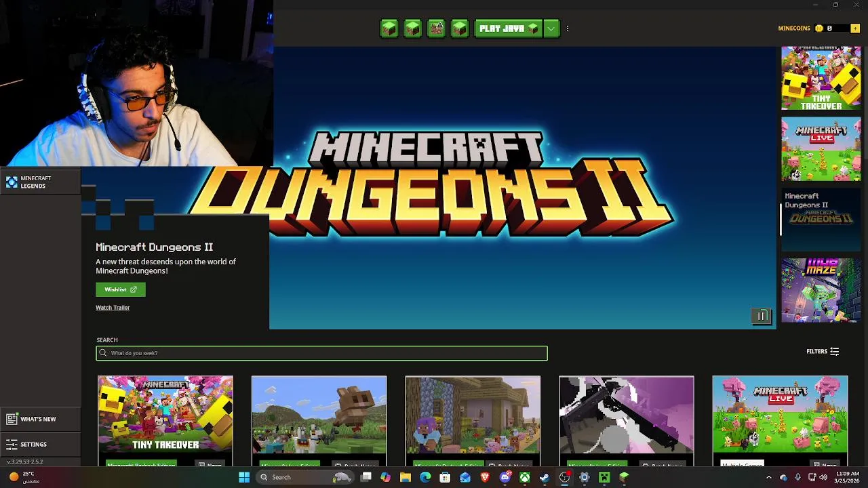Click the Minecraft Dungeons II headline text
The width and height of the screenshot is (868, 488).
point(154,247)
